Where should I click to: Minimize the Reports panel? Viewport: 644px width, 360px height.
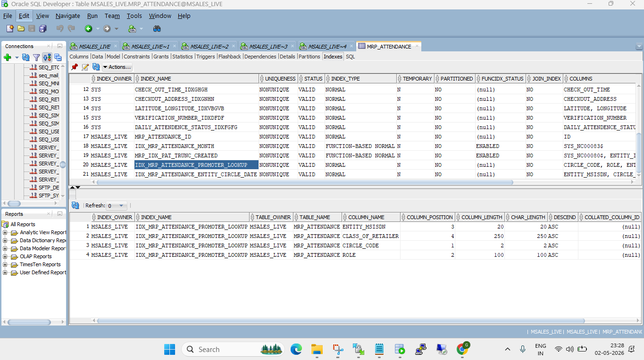pyautogui.click(x=60, y=214)
